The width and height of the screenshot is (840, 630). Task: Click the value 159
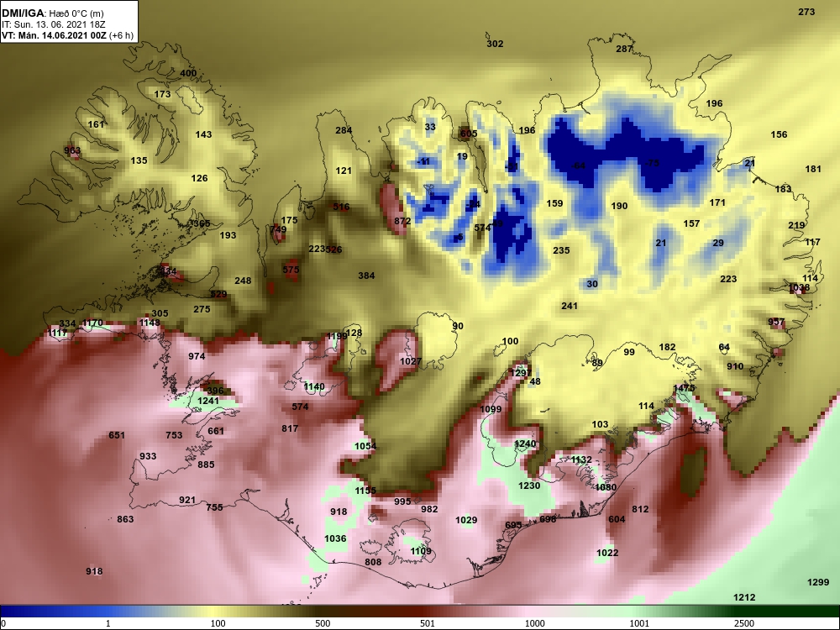coord(554,203)
